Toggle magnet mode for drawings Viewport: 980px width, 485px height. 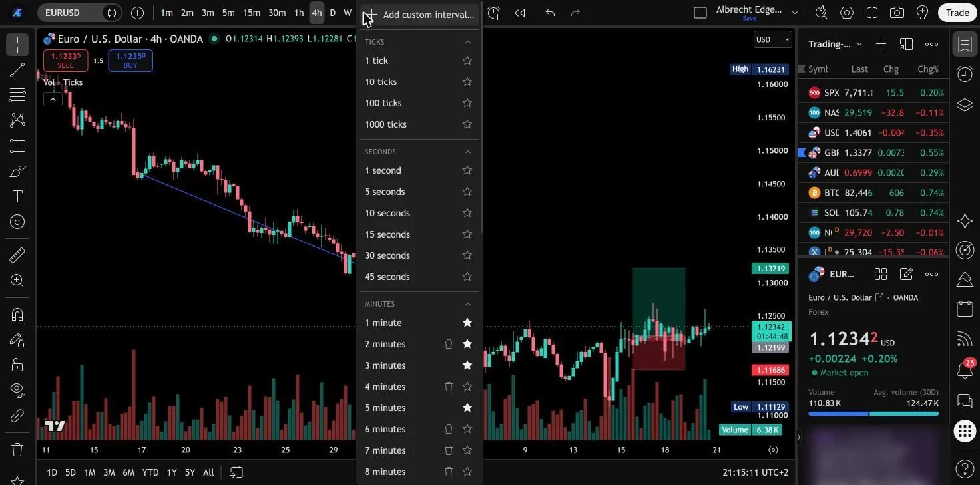click(17, 315)
